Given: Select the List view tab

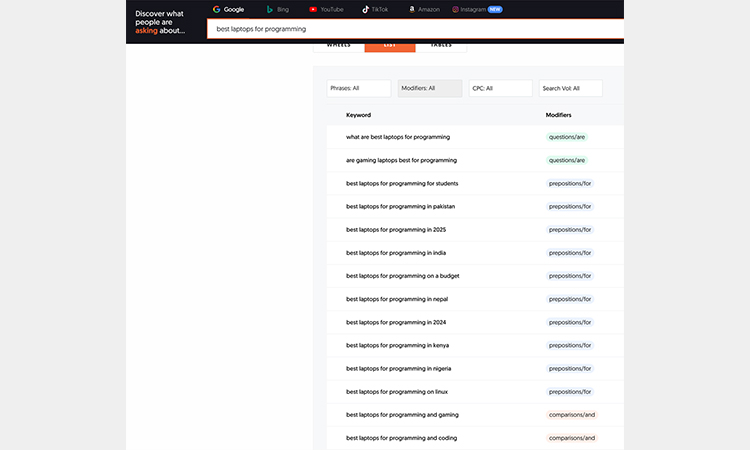Looking at the screenshot, I should [x=390, y=46].
